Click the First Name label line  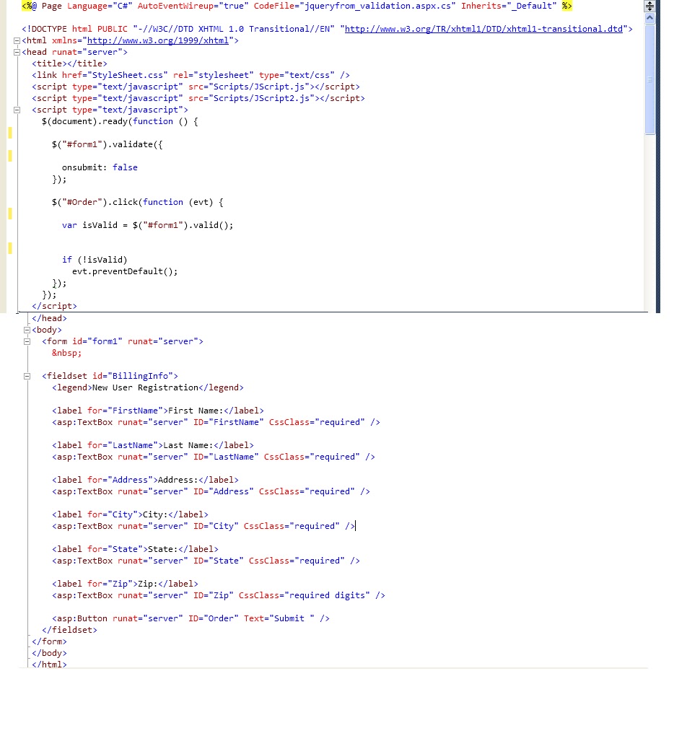point(158,411)
